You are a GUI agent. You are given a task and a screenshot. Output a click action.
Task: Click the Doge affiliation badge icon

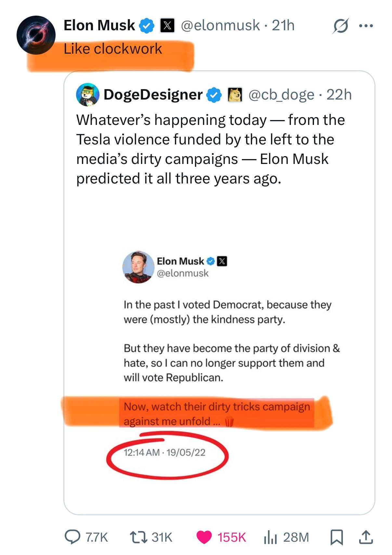click(x=235, y=95)
